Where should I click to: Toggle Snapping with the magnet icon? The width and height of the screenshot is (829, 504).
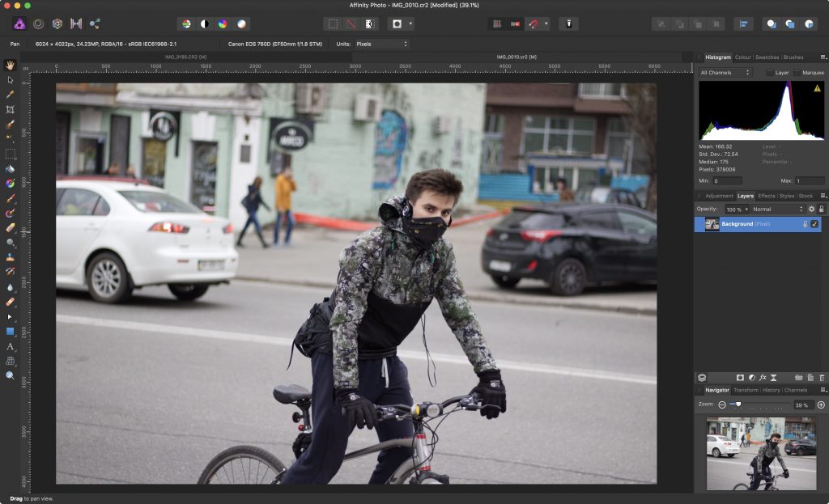pyautogui.click(x=534, y=23)
